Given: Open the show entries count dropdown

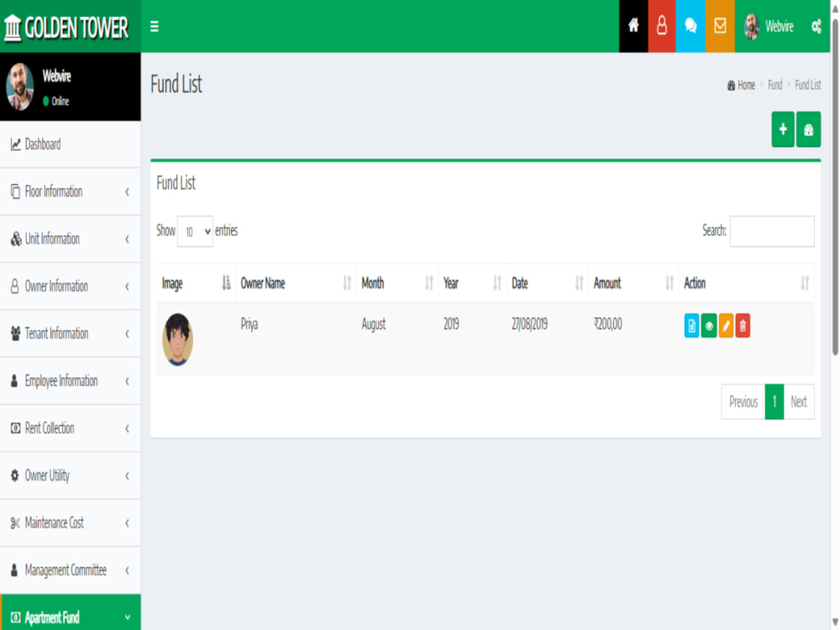Looking at the screenshot, I should tap(195, 232).
